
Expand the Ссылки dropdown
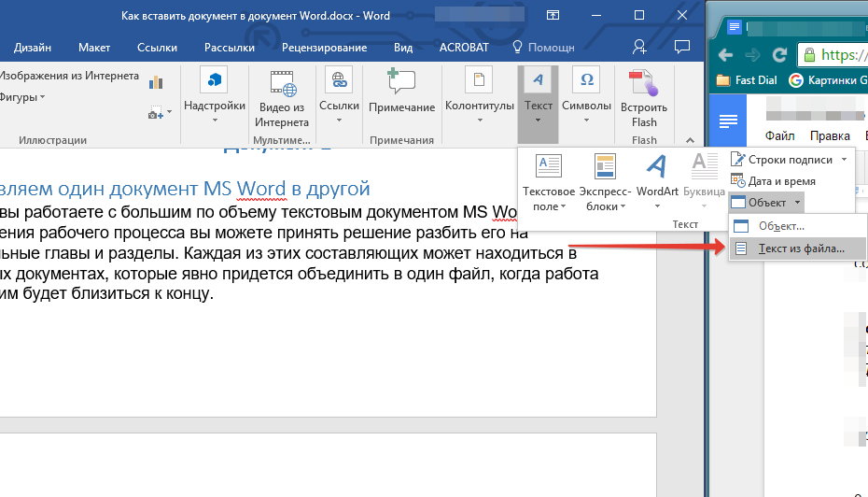coord(339,119)
